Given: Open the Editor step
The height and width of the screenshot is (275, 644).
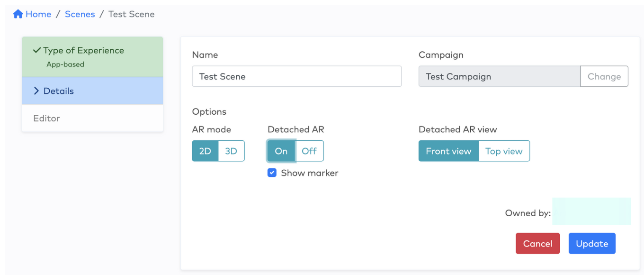Looking at the screenshot, I should click(x=92, y=118).
